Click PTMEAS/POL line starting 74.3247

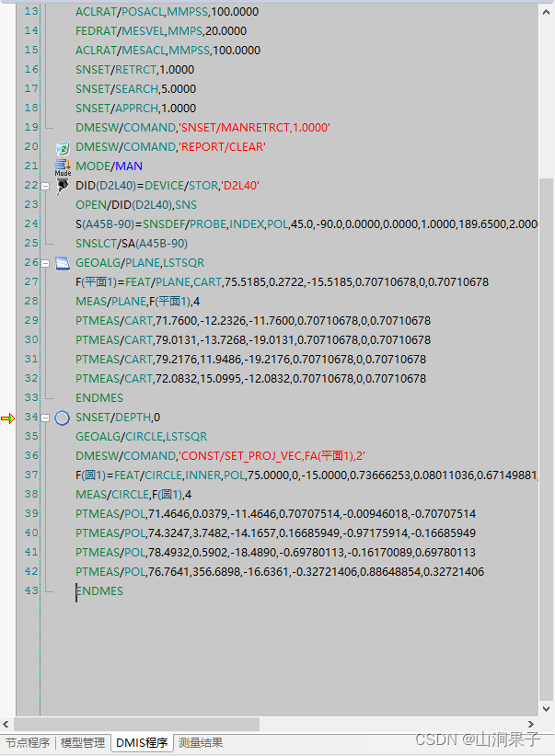(x=275, y=533)
